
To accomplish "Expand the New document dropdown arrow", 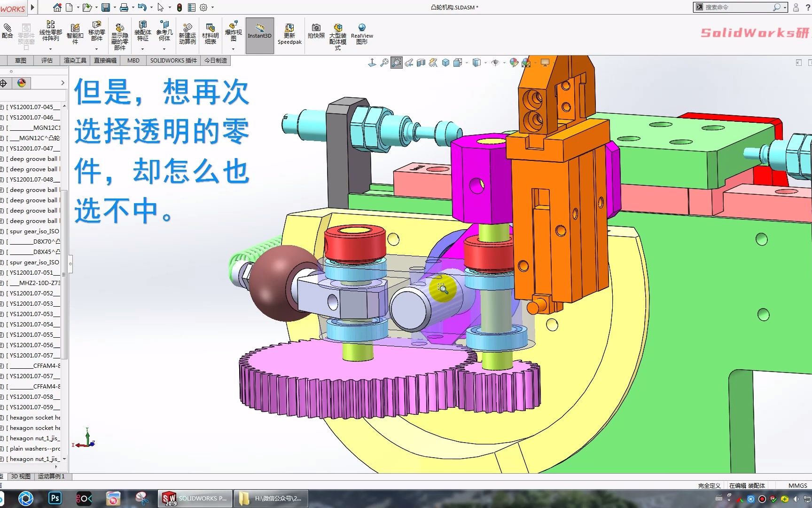I will pyautogui.click(x=78, y=8).
